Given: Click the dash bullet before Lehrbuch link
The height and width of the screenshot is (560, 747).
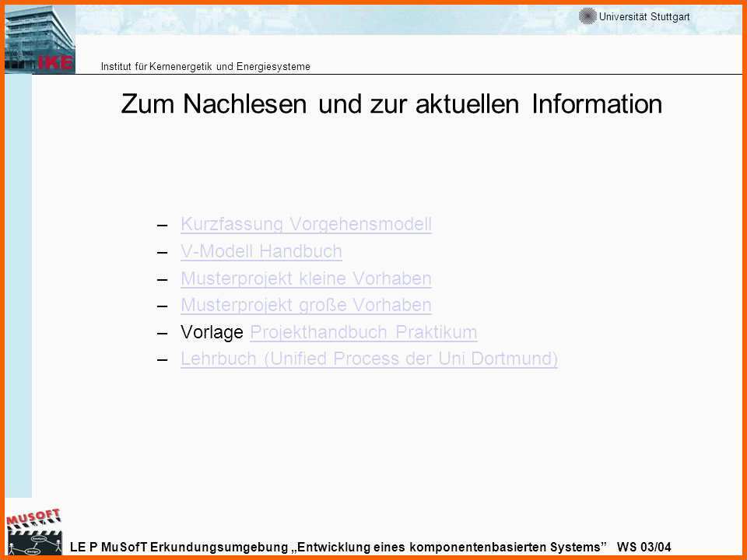Looking at the screenshot, I should 162,359.
